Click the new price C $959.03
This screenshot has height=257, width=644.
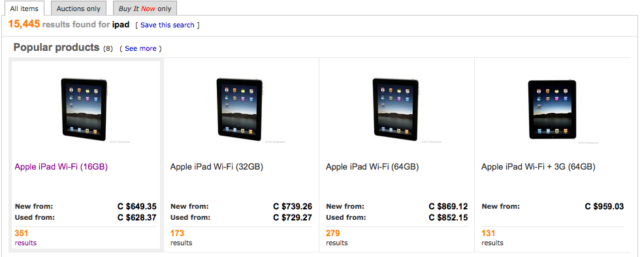tap(604, 206)
